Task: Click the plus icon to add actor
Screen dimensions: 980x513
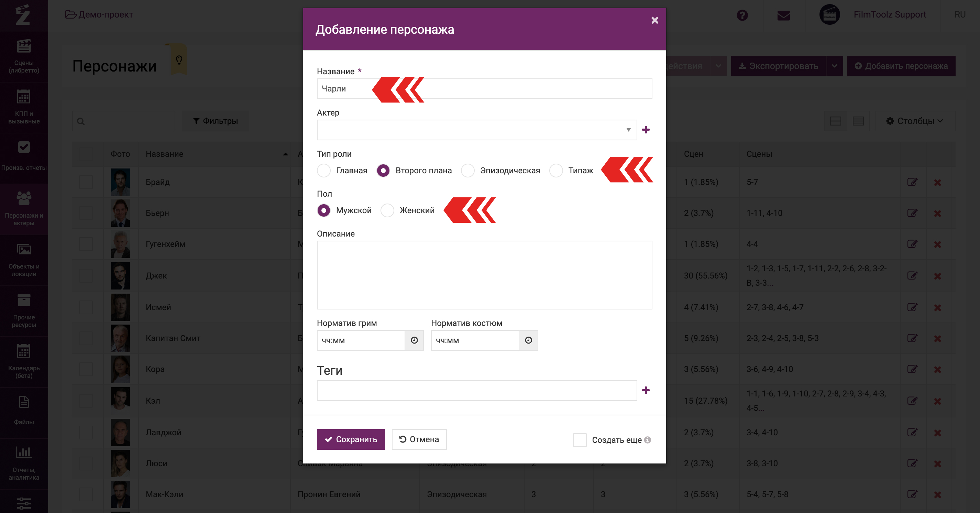Action: tap(646, 130)
